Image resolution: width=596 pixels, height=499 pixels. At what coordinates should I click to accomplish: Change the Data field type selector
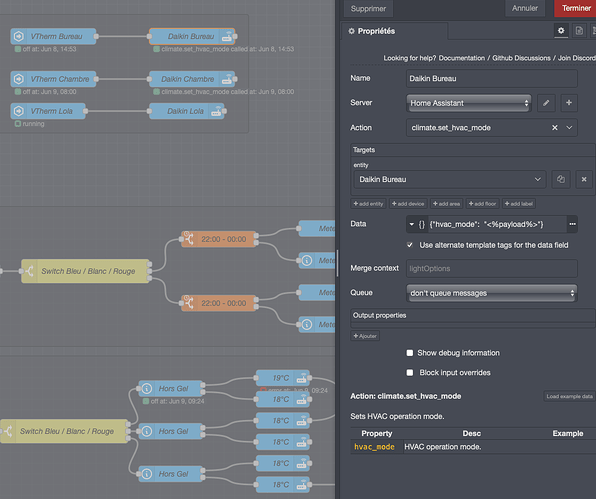(x=417, y=224)
